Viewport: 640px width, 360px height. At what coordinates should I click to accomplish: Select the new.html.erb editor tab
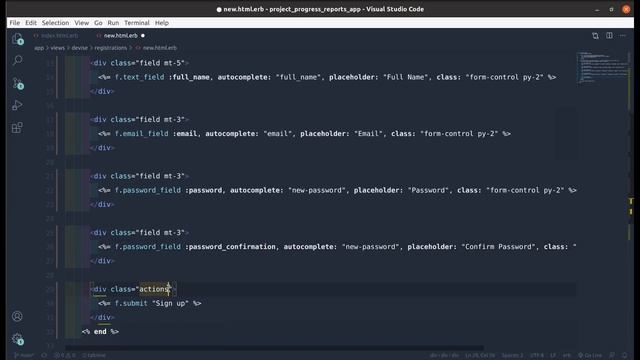[x=121, y=36]
